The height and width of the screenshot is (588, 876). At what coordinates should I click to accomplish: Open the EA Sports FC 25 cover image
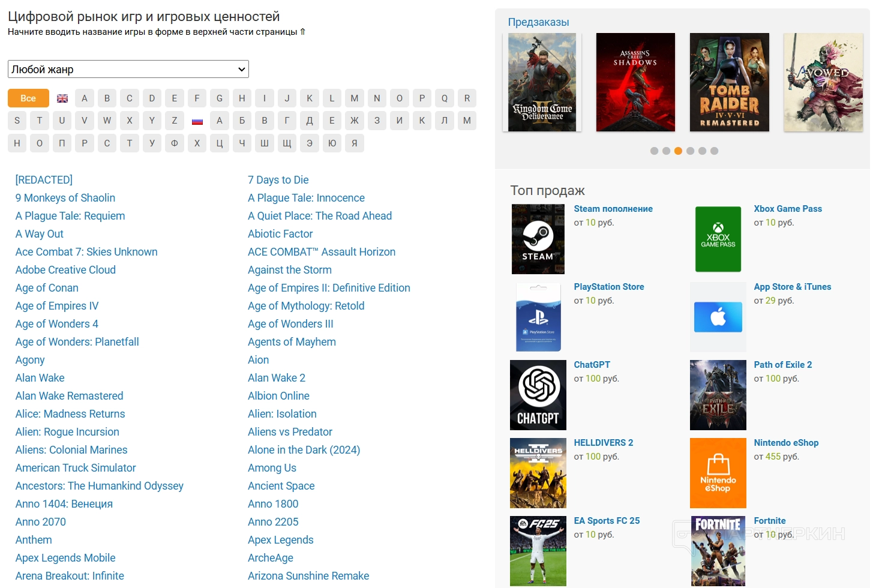[538, 551]
